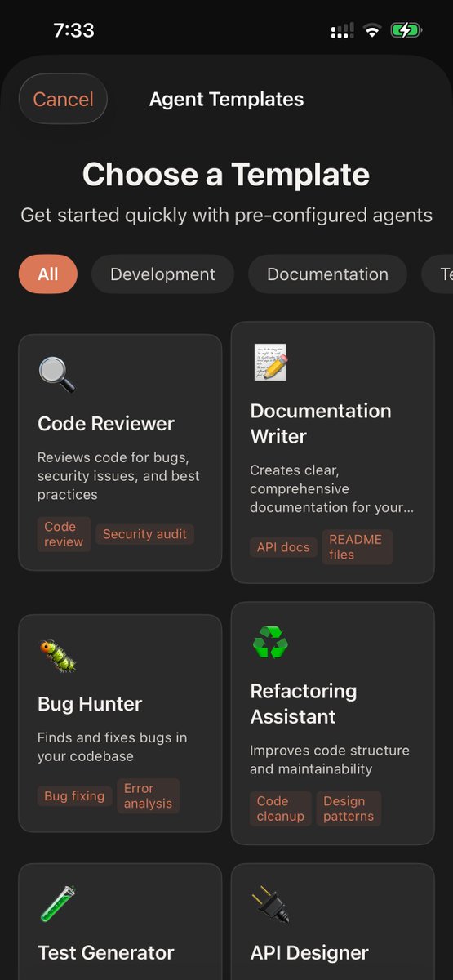Tap the electric plug API Designer icon
453x980 pixels.
pyautogui.click(x=270, y=904)
